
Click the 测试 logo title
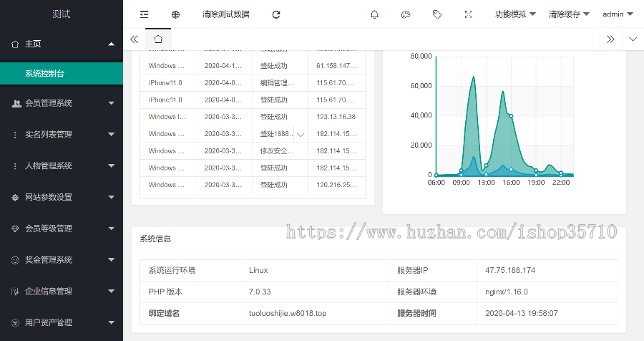(62, 14)
